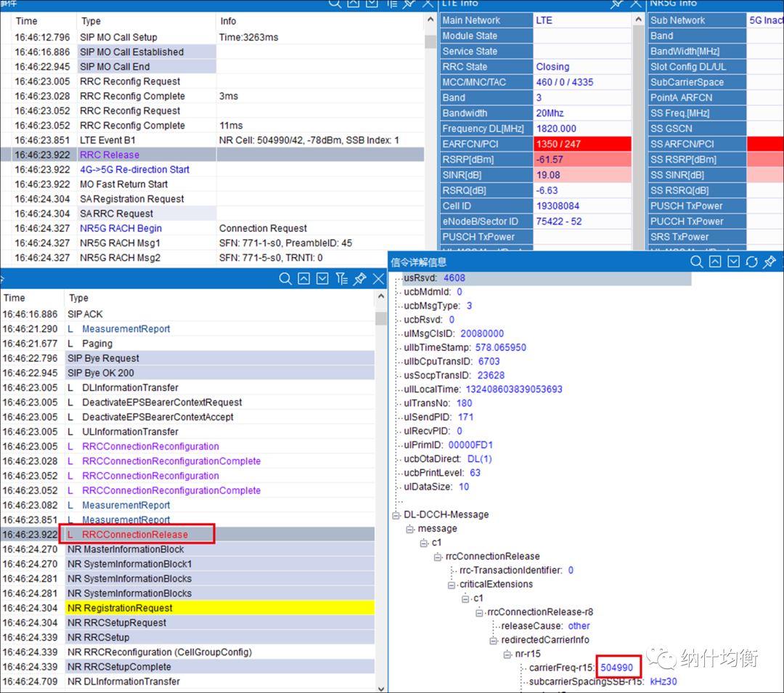Viewport: 784px width, 693px height.
Task: Select 4G->5G Re-direction Start event
Action: 213,170
